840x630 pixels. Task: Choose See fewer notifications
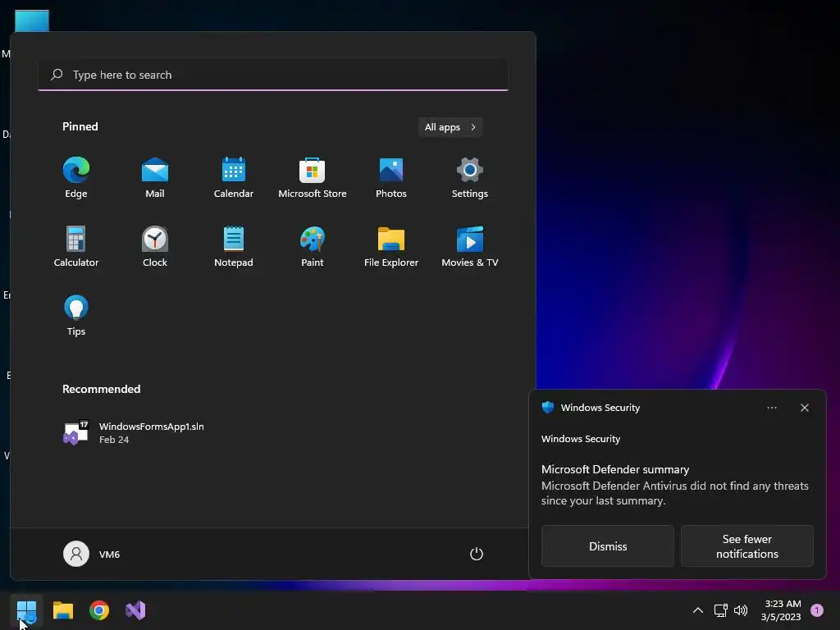point(746,546)
